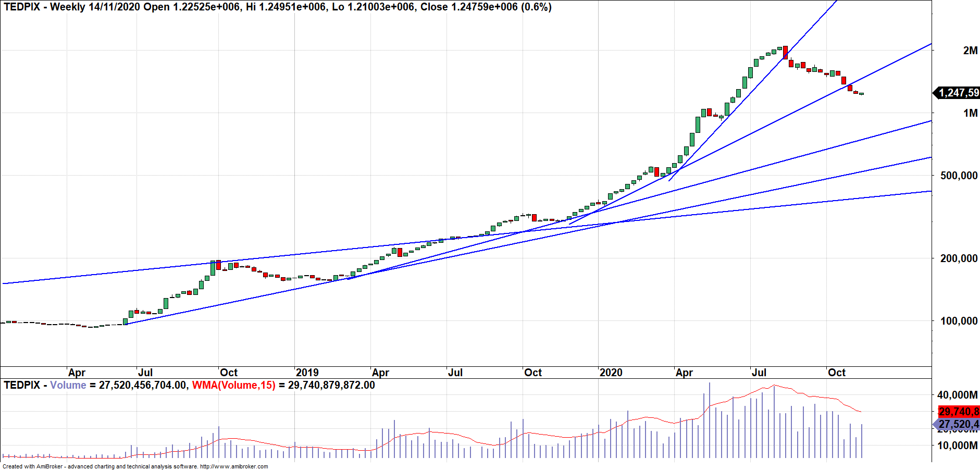Viewport: 980px width, 470px height.
Task: Click the blue volume value label 27,520,4
Action: (958, 424)
